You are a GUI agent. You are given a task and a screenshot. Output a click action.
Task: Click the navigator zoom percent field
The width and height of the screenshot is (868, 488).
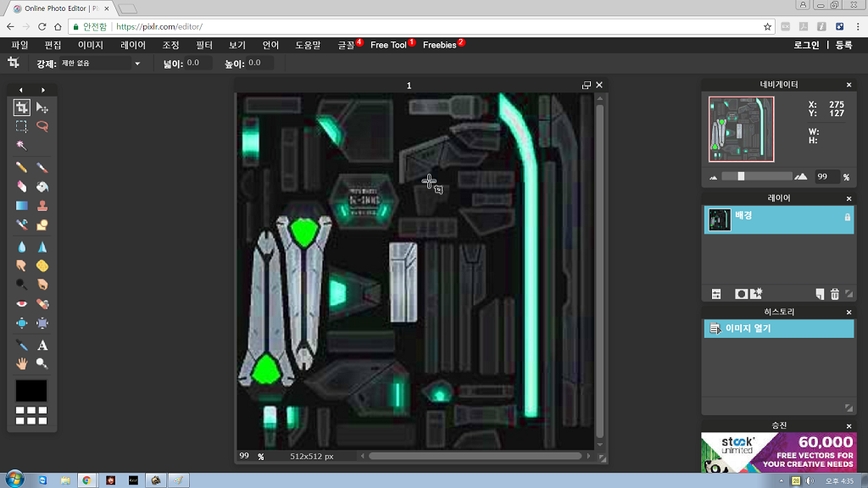pyautogui.click(x=827, y=176)
